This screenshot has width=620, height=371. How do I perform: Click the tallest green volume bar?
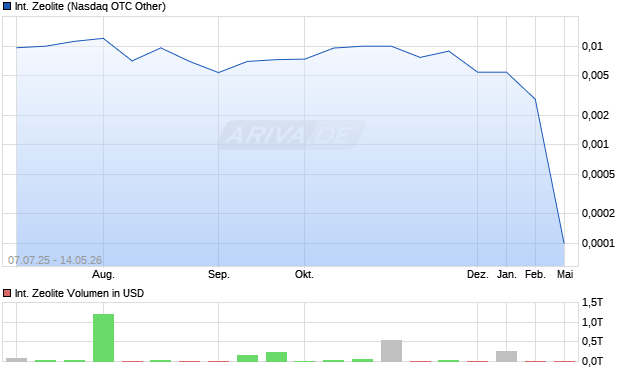click(x=104, y=338)
